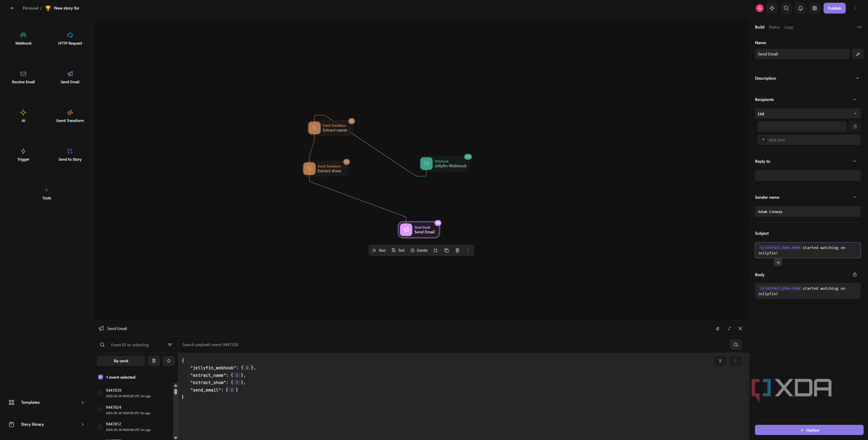Open the recipients List dropdown
The width and height of the screenshot is (868, 440).
point(808,113)
